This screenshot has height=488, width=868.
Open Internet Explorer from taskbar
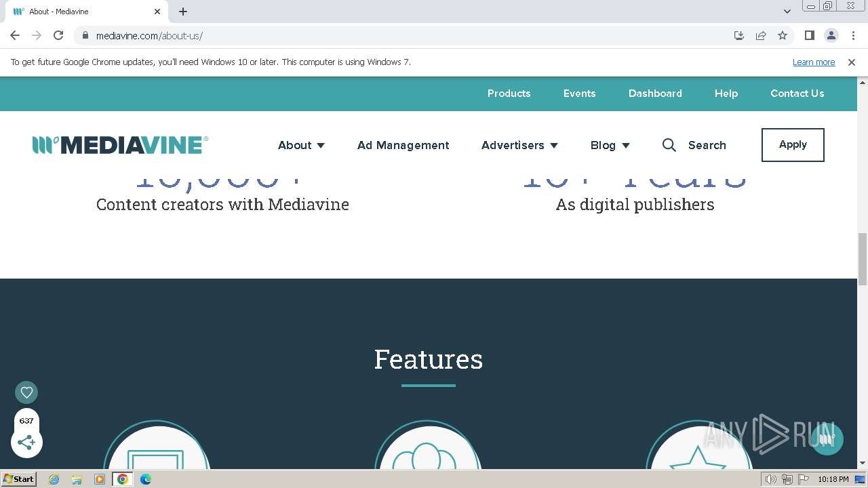(54, 479)
